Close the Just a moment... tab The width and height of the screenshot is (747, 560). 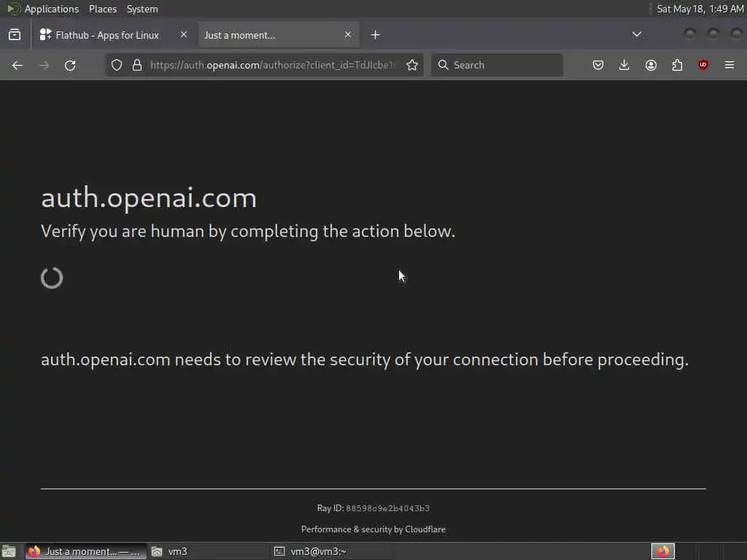348,34
